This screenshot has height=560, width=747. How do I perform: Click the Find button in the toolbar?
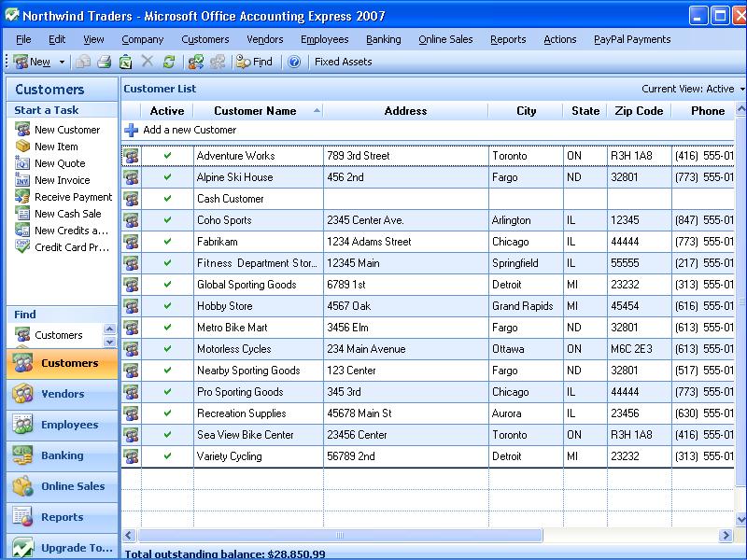pos(254,62)
